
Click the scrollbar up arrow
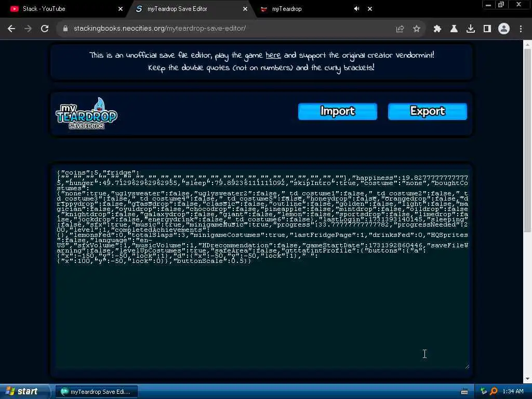[527, 45]
